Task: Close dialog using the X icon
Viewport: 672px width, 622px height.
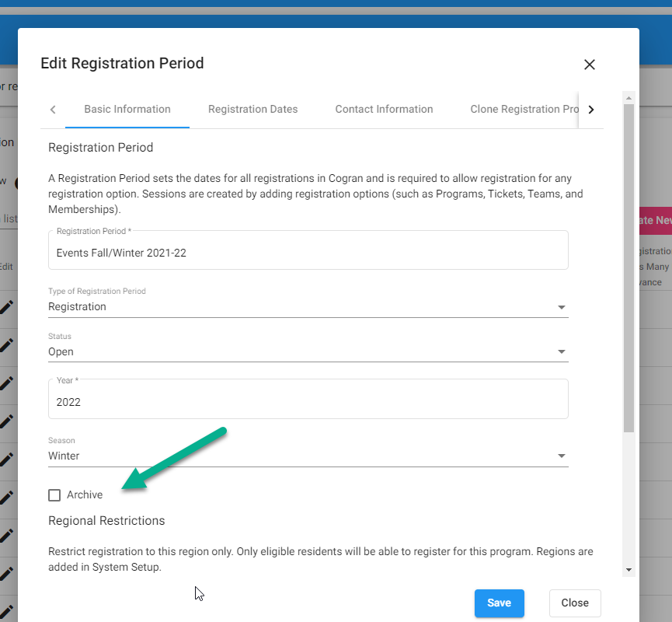Action: coord(590,65)
